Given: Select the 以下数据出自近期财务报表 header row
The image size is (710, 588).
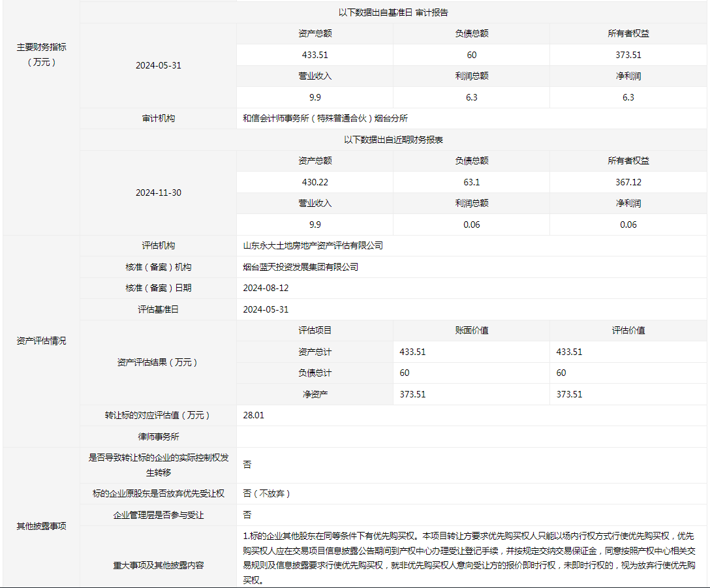Looking at the screenshot, I should (393, 140).
